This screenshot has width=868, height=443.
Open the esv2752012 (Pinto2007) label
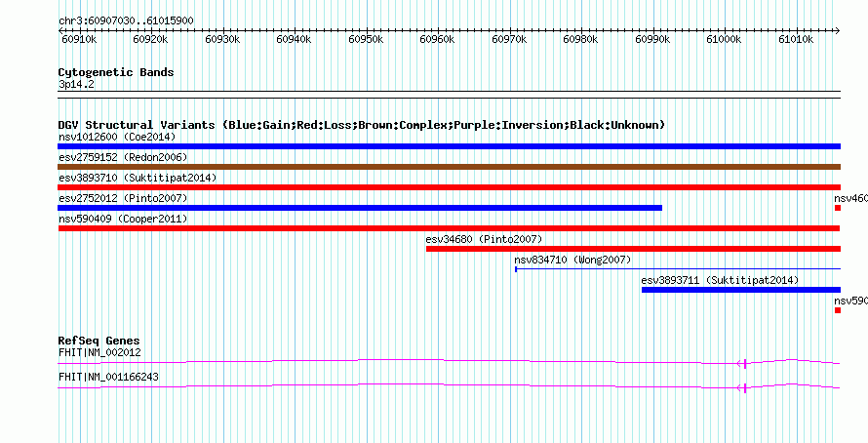click(x=123, y=198)
